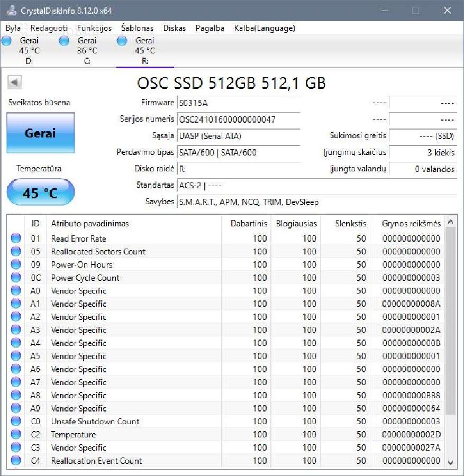Viewport: 464px width, 476px height.
Task: Click the Firmware field S0315A
Action: click(x=239, y=103)
